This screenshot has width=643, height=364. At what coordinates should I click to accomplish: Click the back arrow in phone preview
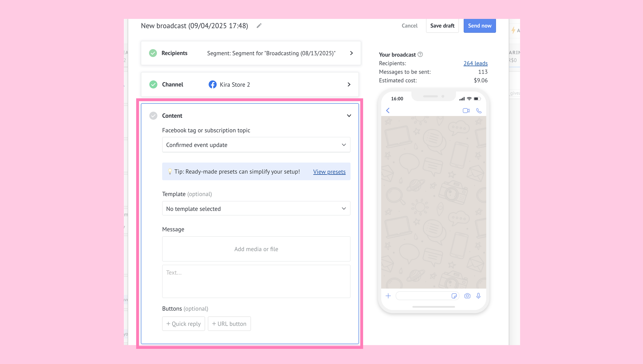(388, 111)
